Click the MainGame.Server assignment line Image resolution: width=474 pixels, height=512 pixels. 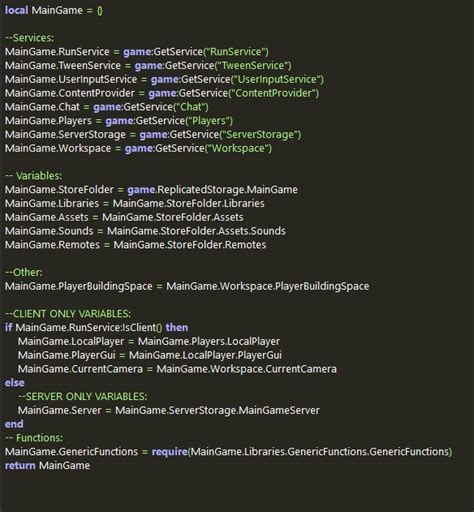tap(169, 410)
